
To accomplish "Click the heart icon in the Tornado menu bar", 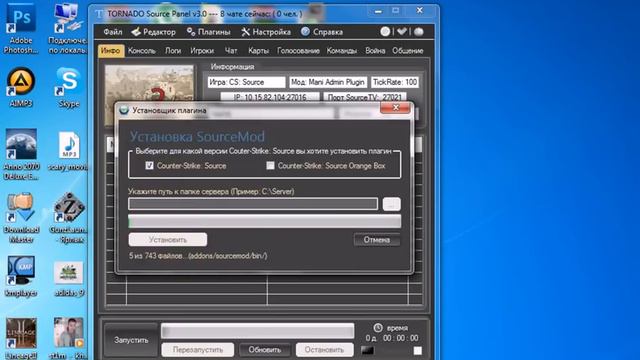I will click(402, 32).
